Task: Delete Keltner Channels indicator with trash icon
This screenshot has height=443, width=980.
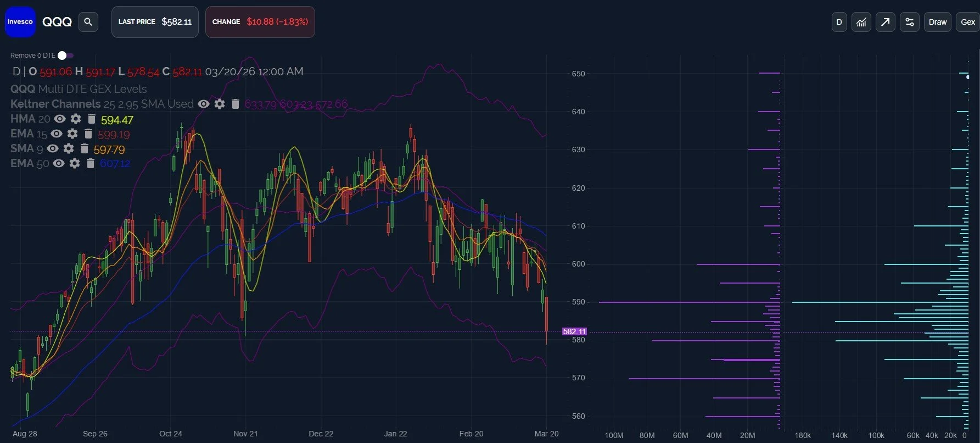Action: point(236,104)
